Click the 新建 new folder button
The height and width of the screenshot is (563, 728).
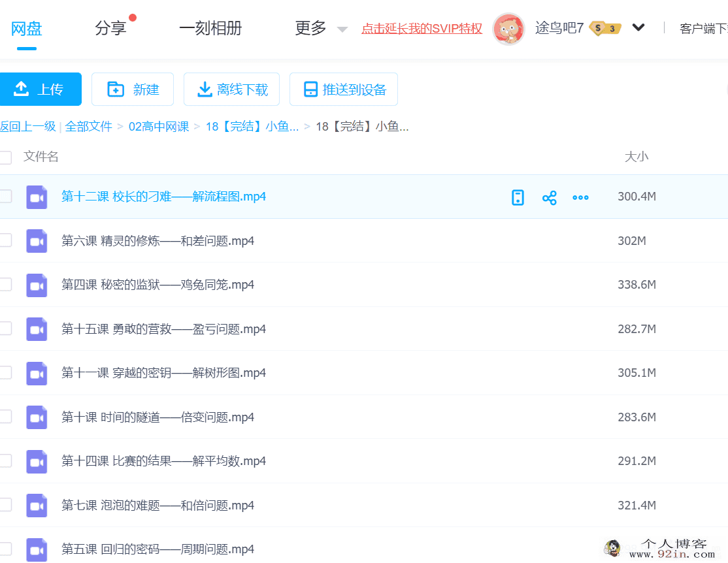(133, 89)
